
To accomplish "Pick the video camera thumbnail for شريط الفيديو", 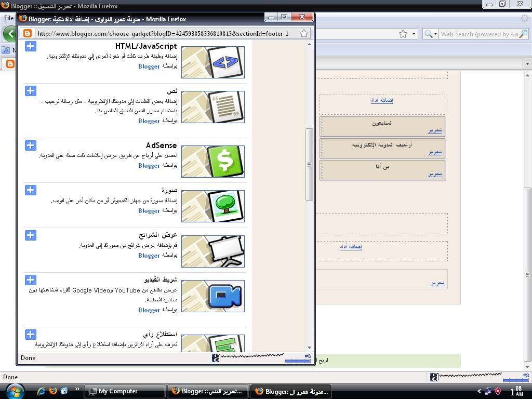I will [213, 296].
